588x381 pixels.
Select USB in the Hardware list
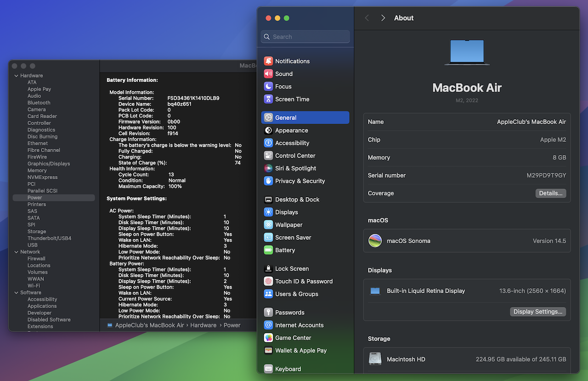[33, 245]
